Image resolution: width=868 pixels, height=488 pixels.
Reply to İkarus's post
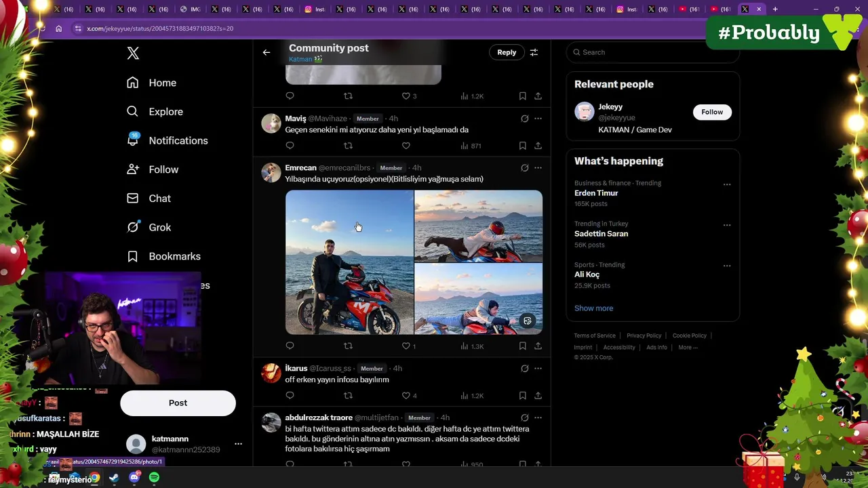click(290, 396)
